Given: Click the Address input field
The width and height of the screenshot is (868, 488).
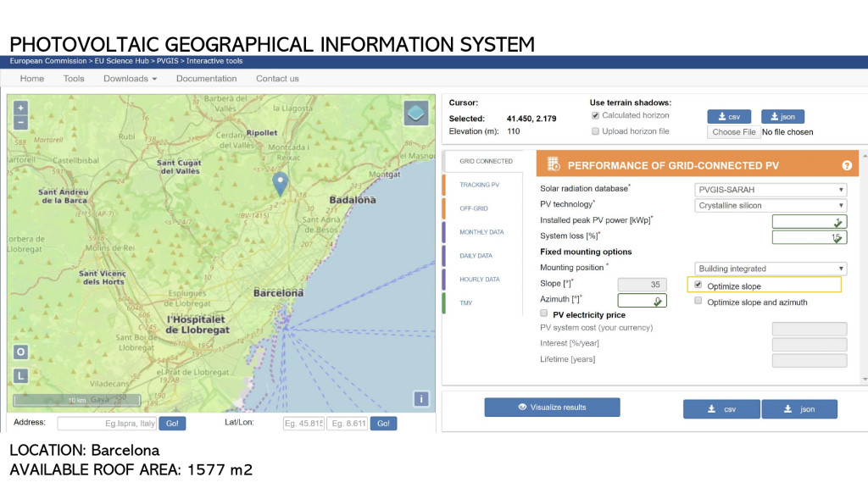Looking at the screenshot, I should [107, 423].
